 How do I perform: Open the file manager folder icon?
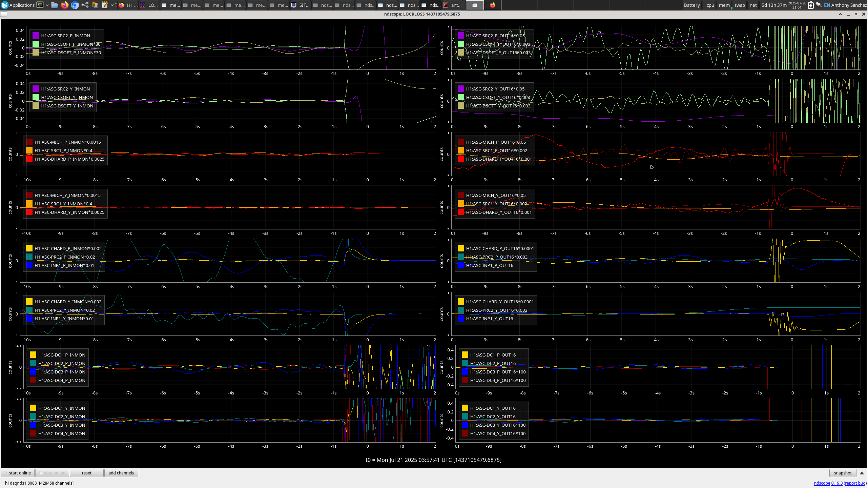pyautogui.click(x=55, y=5)
